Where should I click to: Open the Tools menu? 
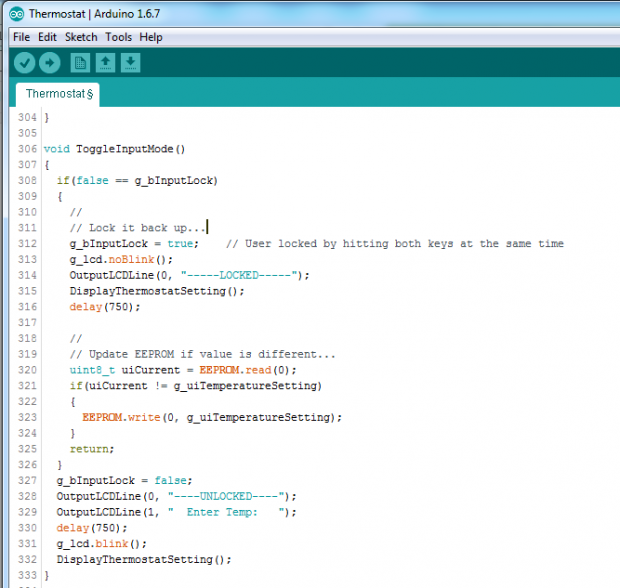(118, 37)
